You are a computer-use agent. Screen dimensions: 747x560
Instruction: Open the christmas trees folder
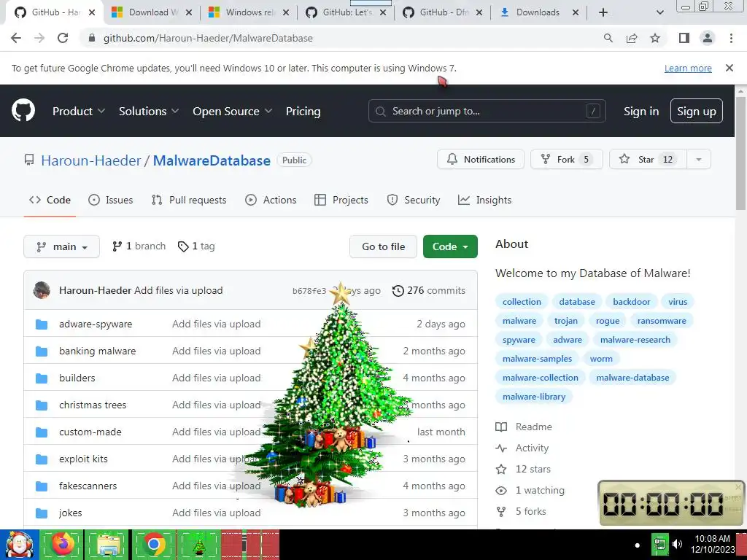[93, 405]
